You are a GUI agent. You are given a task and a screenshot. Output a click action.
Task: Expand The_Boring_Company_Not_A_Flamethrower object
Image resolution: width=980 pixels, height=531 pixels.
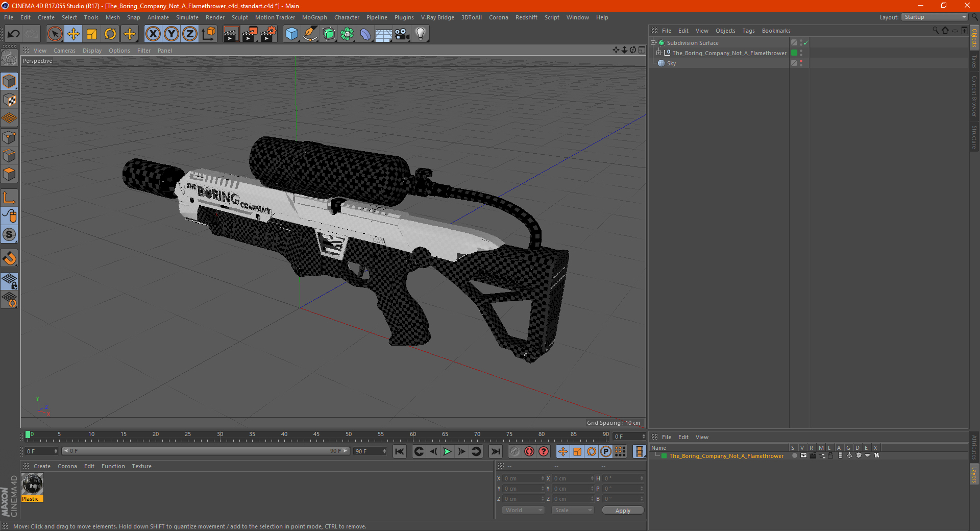(x=658, y=53)
